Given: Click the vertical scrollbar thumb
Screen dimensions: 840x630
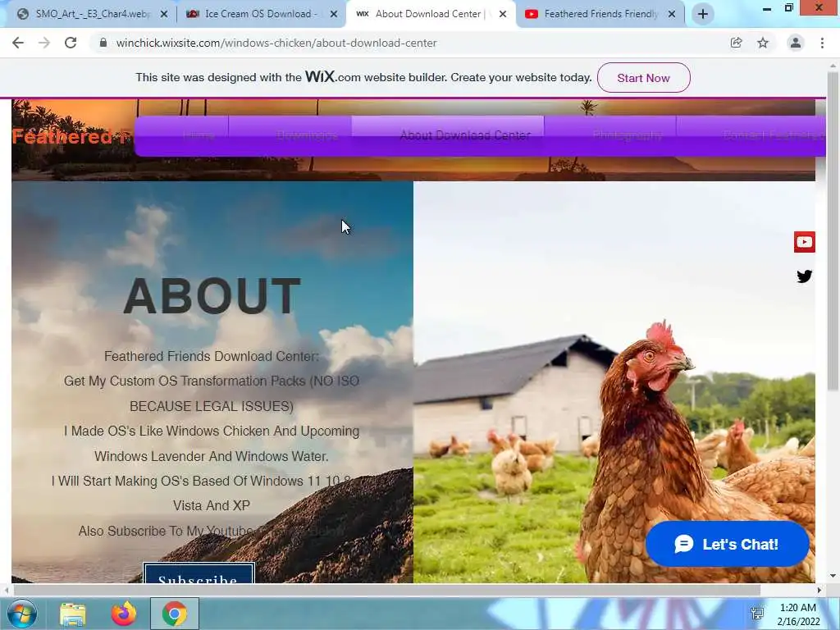Looking at the screenshot, I should point(833,231).
